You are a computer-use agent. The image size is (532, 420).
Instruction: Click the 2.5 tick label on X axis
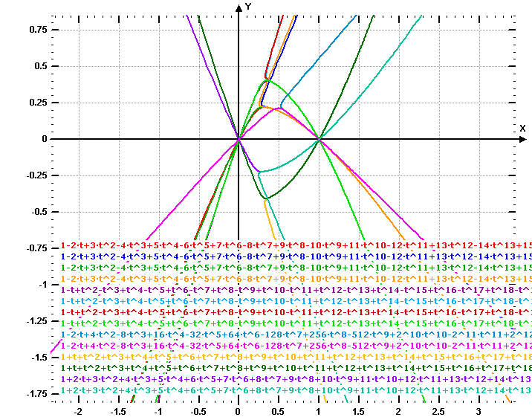coord(438,411)
